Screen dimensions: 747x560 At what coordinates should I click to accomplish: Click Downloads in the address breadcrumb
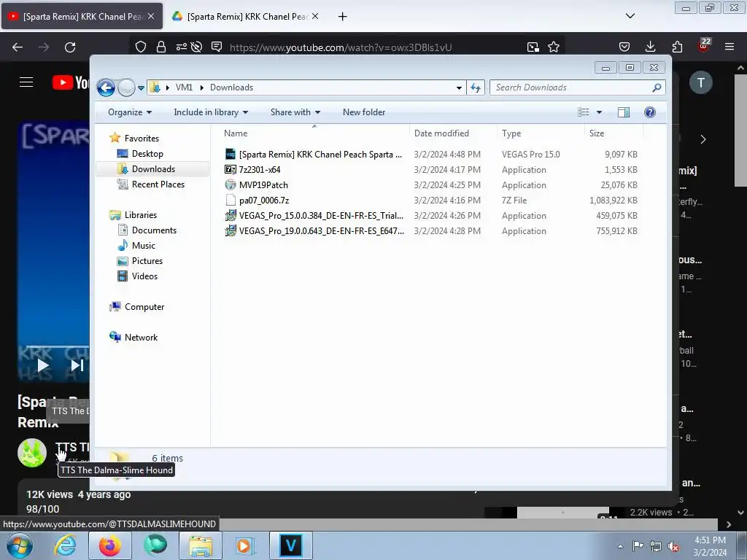tap(231, 87)
